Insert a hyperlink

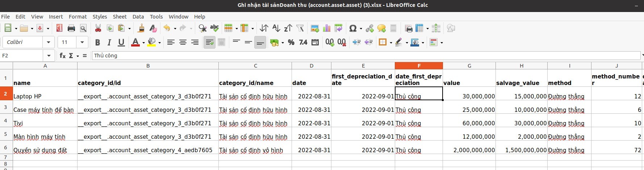(369, 28)
